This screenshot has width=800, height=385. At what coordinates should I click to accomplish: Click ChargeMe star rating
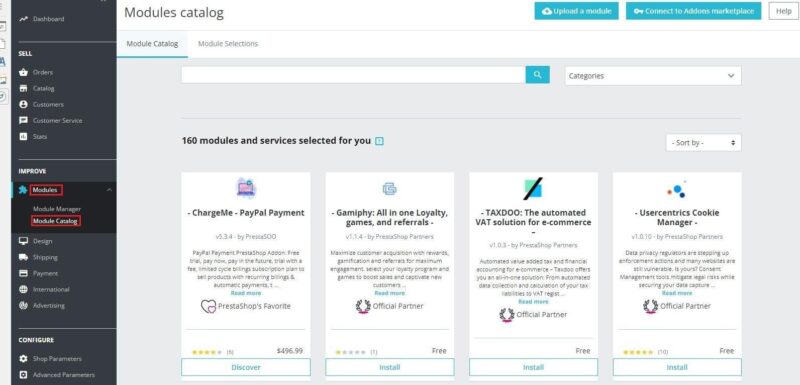point(207,352)
